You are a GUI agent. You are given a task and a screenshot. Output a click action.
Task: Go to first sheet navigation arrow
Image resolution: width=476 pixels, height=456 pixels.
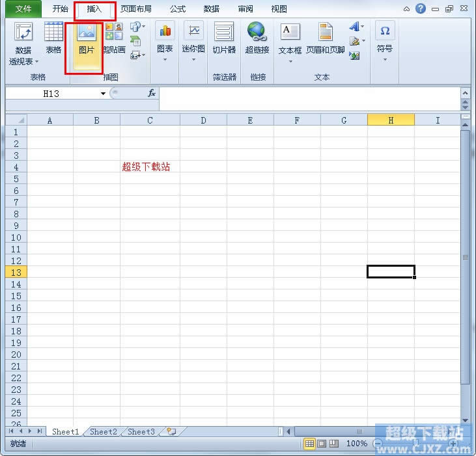[x=11, y=431]
